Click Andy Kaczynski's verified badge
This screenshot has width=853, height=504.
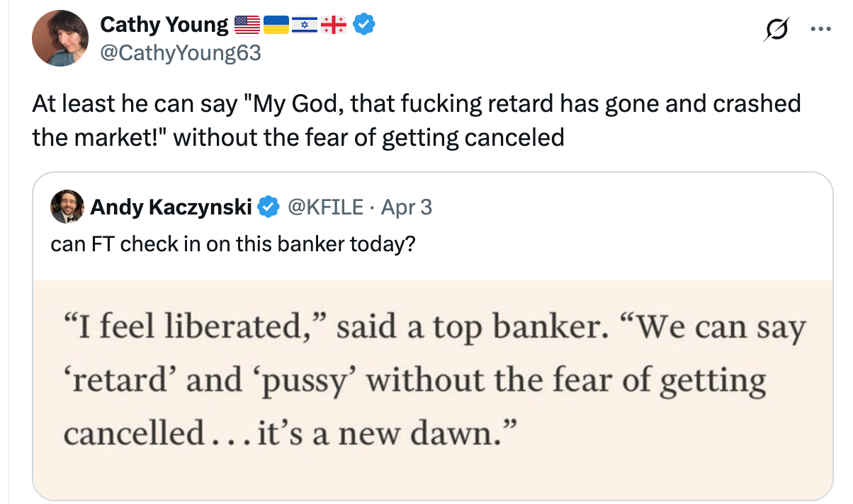269,207
